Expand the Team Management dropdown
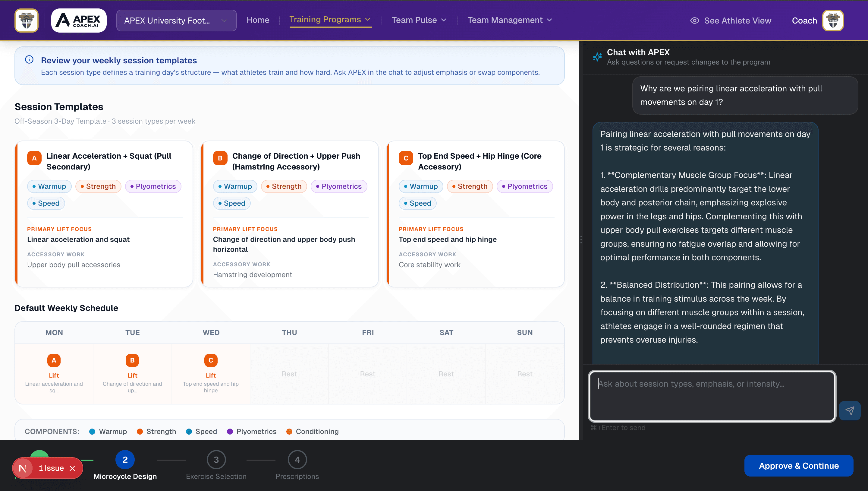This screenshot has height=491, width=868. pyautogui.click(x=509, y=20)
